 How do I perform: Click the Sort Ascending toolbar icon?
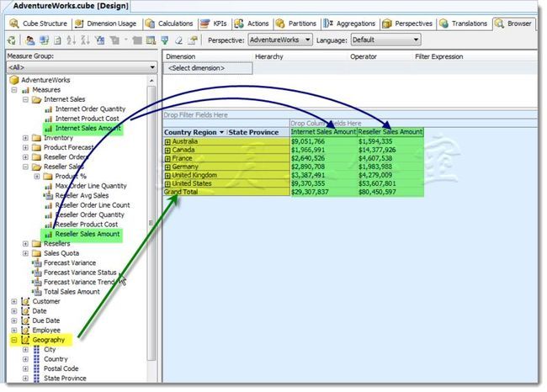71,40
